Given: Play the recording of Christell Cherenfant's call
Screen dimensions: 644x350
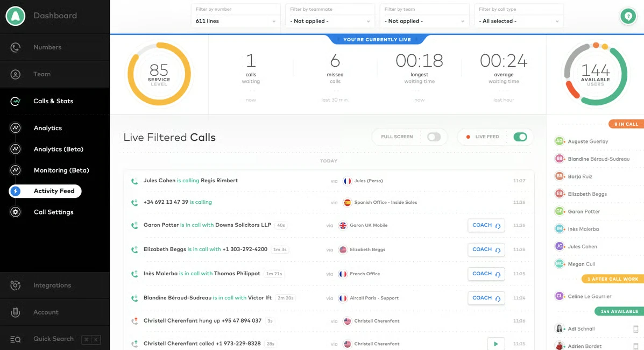Looking at the screenshot, I should pyautogui.click(x=495, y=344).
